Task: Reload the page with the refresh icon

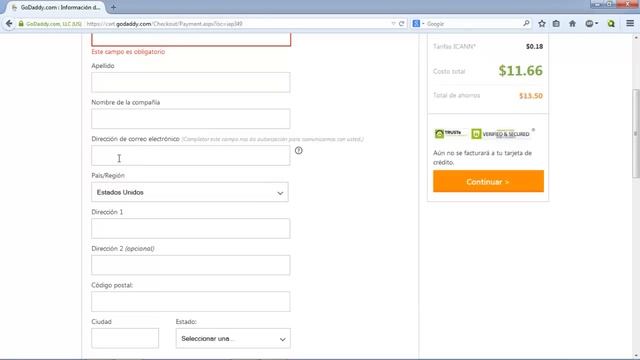Action: pyautogui.click(x=402, y=24)
